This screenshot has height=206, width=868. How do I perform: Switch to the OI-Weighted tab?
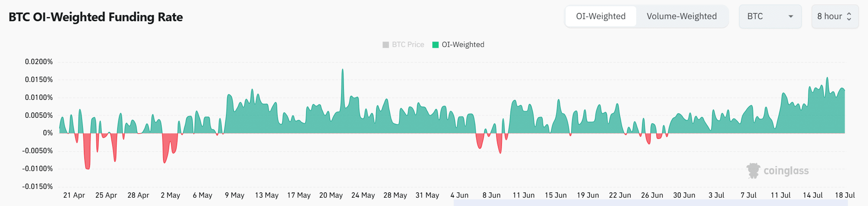point(601,17)
